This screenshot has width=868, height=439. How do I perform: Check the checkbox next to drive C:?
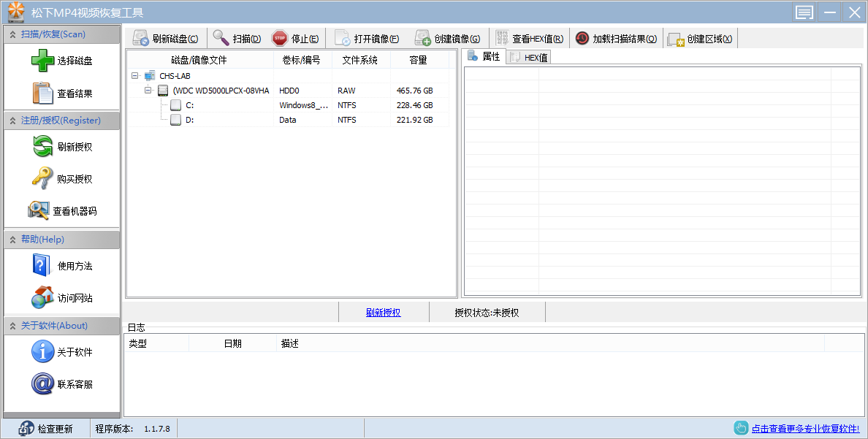(174, 104)
